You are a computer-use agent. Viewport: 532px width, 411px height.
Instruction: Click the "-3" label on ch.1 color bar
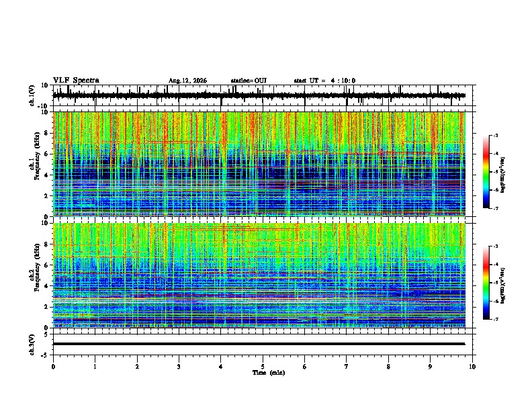point(496,135)
